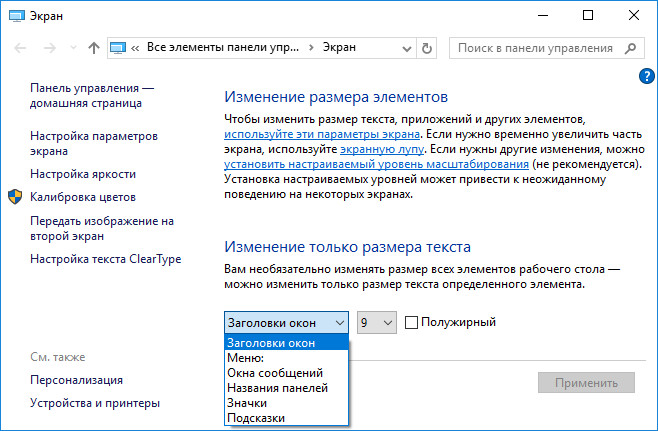Click the Back navigation arrow
This screenshot has height=431, width=658.
point(20,48)
